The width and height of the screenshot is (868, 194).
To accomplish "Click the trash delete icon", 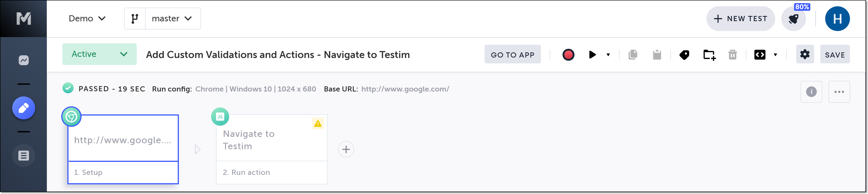I will click(x=733, y=55).
